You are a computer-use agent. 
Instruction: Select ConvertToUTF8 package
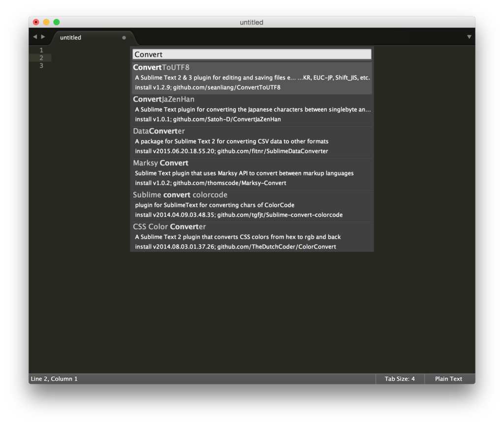[x=252, y=77]
